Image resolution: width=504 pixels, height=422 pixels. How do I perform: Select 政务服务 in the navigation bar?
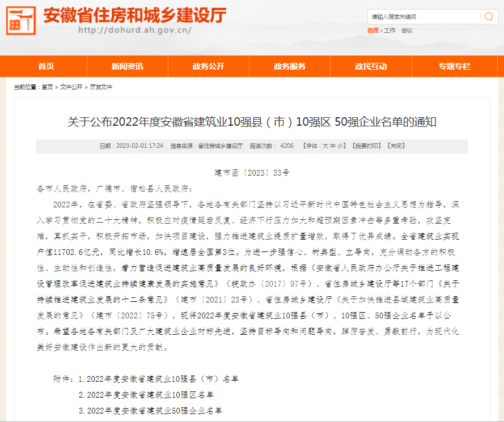[290, 66]
